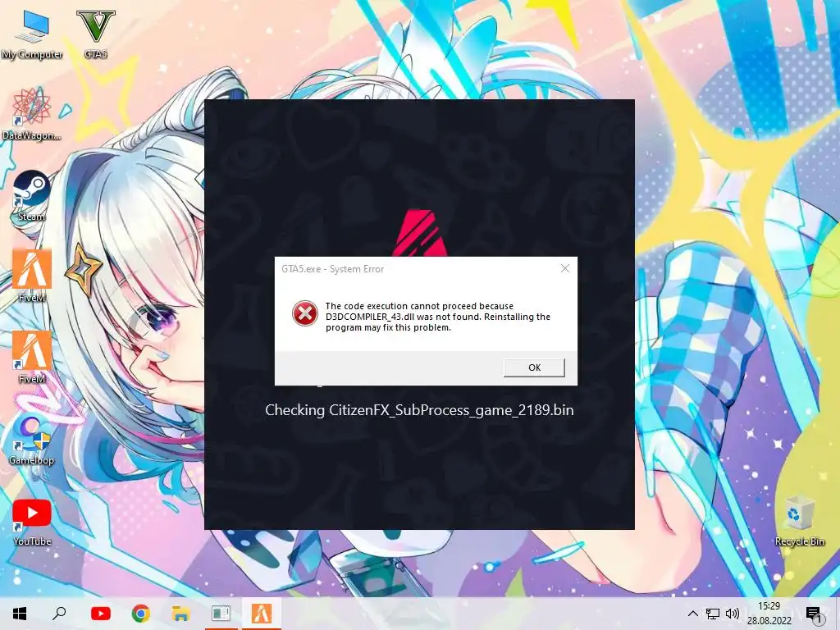Click OK in the System Error dialog

pos(534,367)
